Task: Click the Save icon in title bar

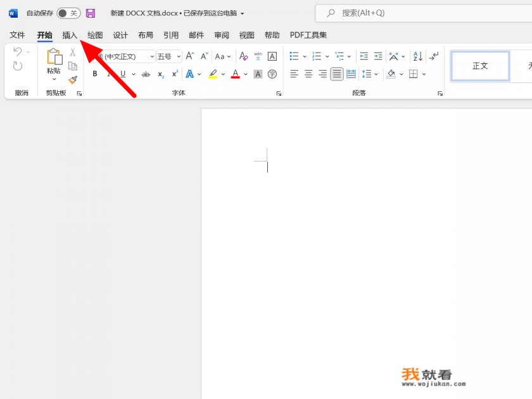Action: [90, 13]
